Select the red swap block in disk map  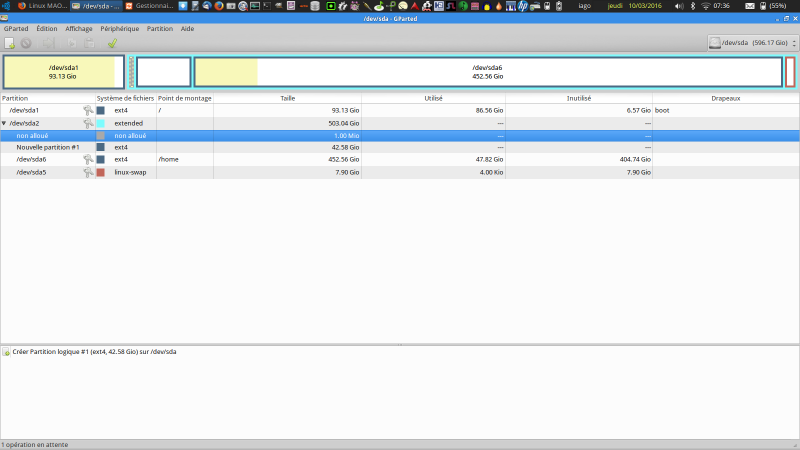(790, 72)
